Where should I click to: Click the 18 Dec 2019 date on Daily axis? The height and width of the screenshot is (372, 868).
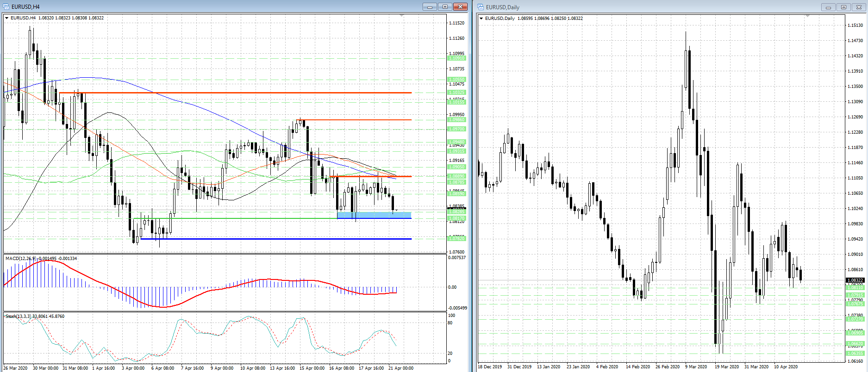point(490,367)
